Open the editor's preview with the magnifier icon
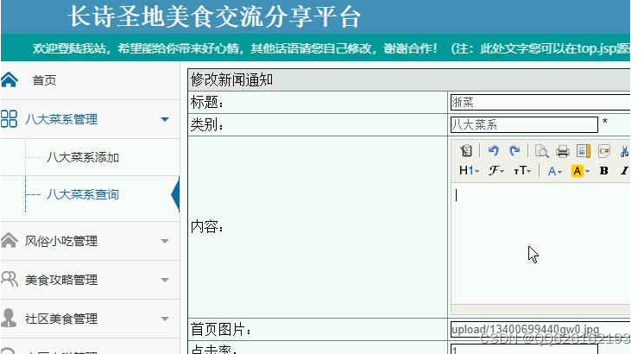 tap(542, 151)
